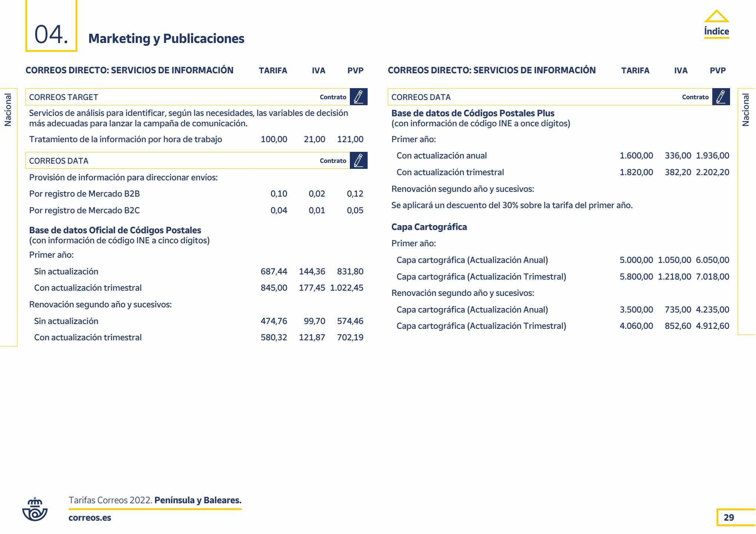Click the 702,19 PVP value
This screenshot has width=756, height=534.
(x=350, y=337)
